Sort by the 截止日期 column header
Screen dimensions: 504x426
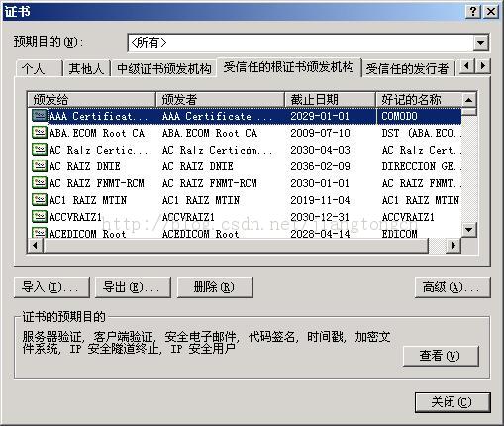330,99
